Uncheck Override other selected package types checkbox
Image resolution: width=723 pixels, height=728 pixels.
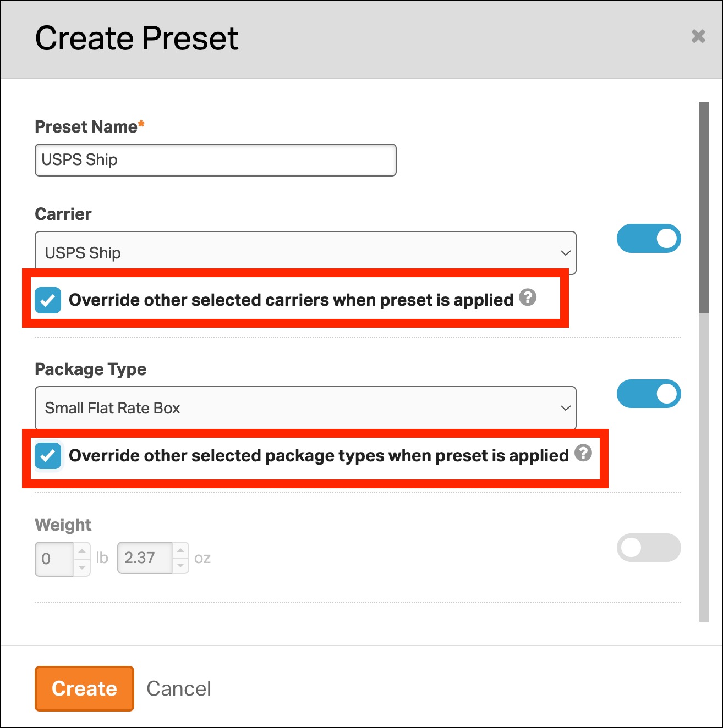pyautogui.click(x=48, y=456)
